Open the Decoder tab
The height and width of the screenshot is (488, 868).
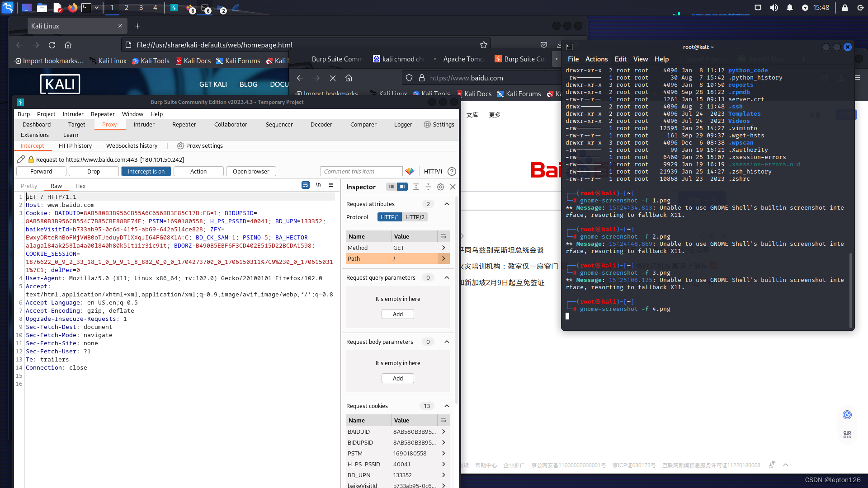[321, 124]
